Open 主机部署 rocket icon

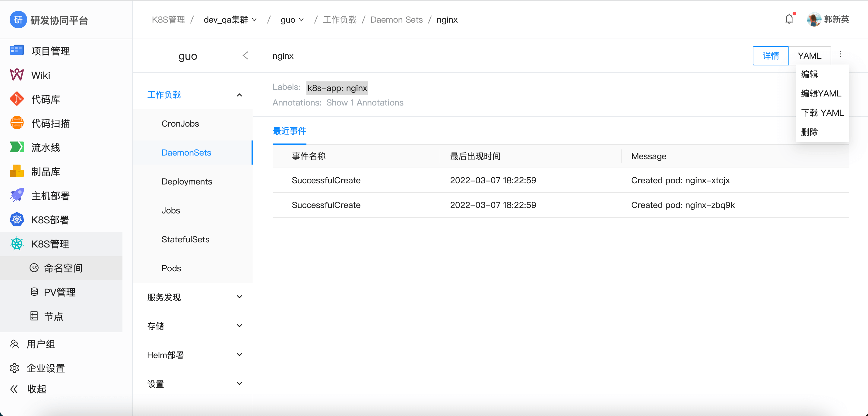pyautogui.click(x=17, y=195)
